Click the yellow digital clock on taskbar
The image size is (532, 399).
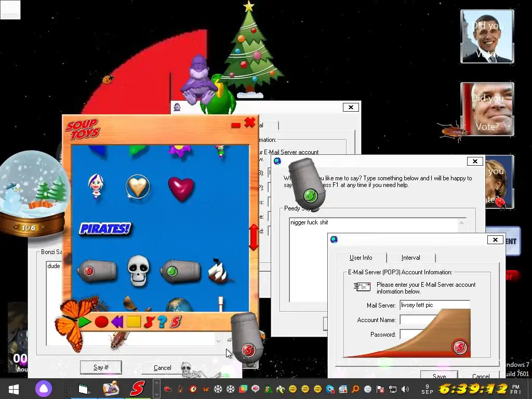[x=473, y=389]
